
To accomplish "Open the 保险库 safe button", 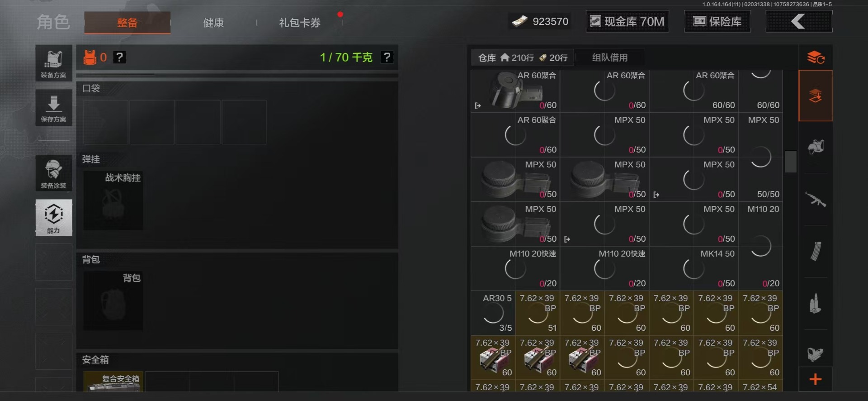I will [717, 21].
